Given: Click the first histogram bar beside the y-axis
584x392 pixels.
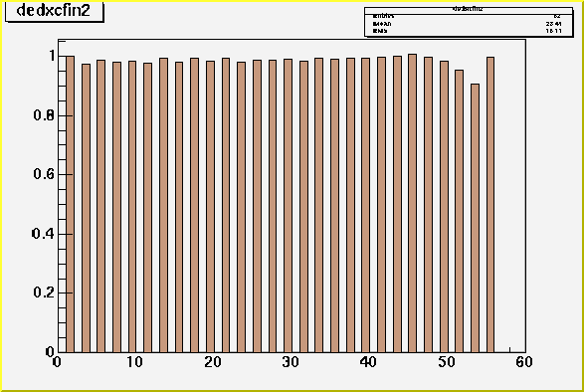Looking at the screenshot, I should pos(70,204).
